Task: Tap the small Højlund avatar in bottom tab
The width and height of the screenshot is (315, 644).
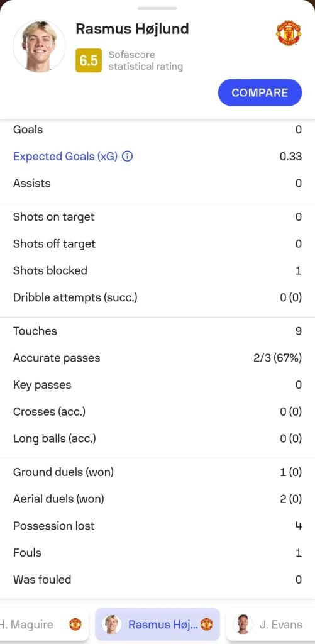Action: [112, 625]
